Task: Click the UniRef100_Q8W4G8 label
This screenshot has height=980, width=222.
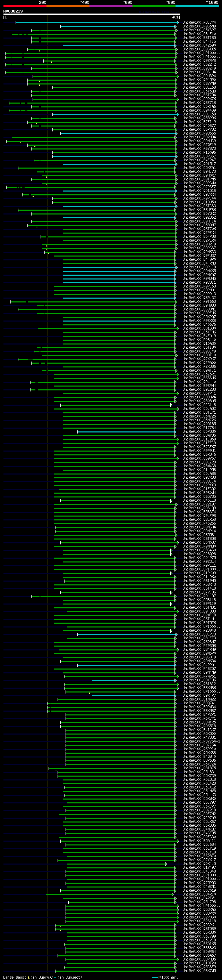Action: pyautogui.click(x=199, y=466)
